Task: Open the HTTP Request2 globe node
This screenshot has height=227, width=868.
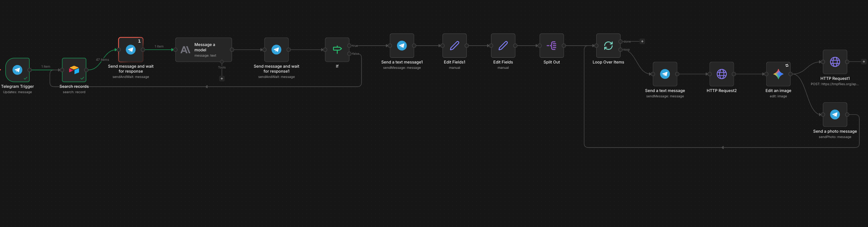Action: click(721, 74)
